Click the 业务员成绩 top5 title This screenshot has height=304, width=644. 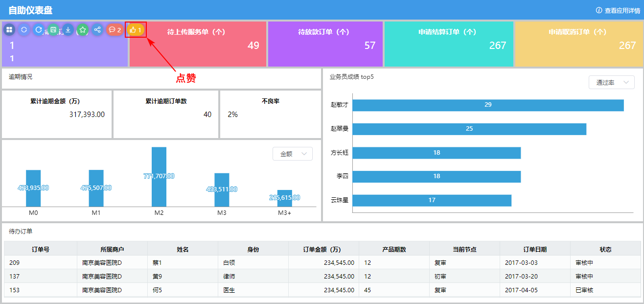click(x=351, y=77)
